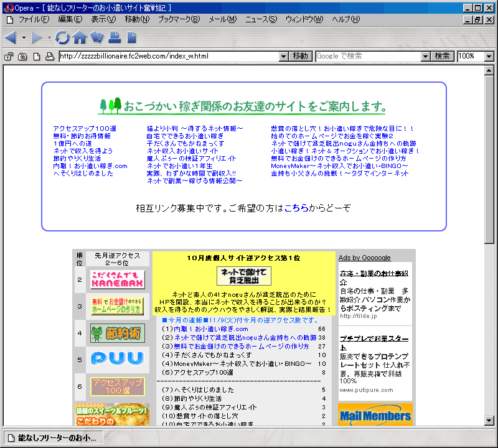Click the vertical scrollbar down arrow
The width and height of the screenshot is (498, 448).
(x=489, y=421)
